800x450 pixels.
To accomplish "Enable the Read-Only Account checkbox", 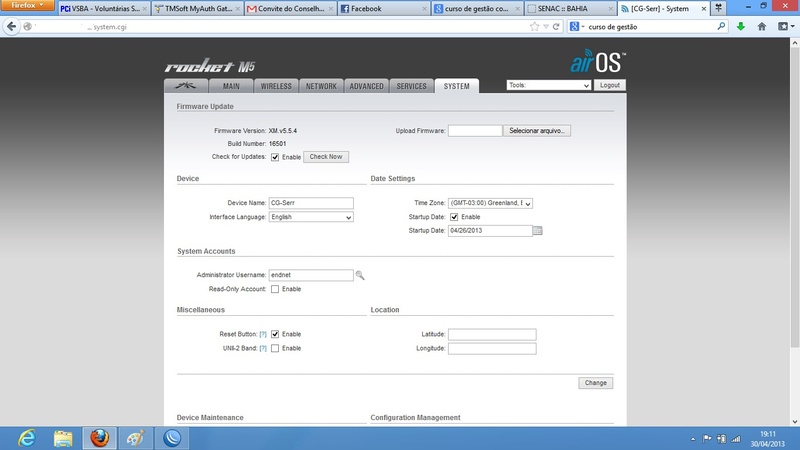I will (x=275, y=289).
